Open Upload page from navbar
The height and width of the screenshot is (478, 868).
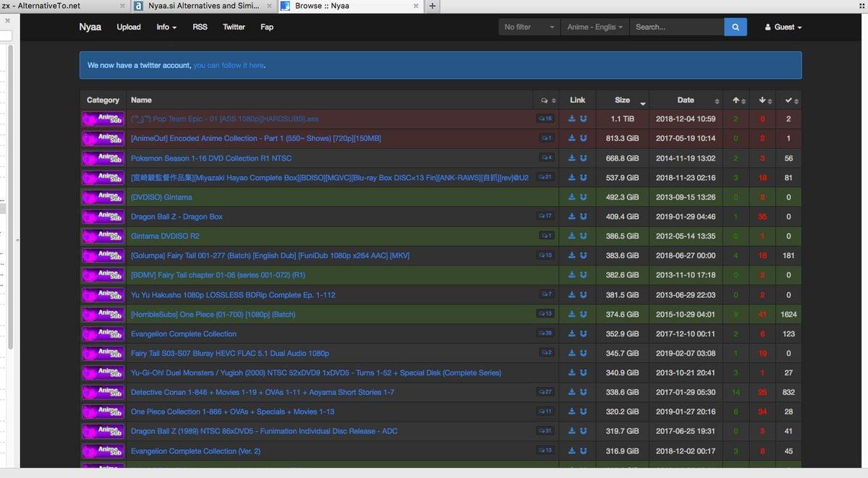pyautogui.click(x=129, y=27)
